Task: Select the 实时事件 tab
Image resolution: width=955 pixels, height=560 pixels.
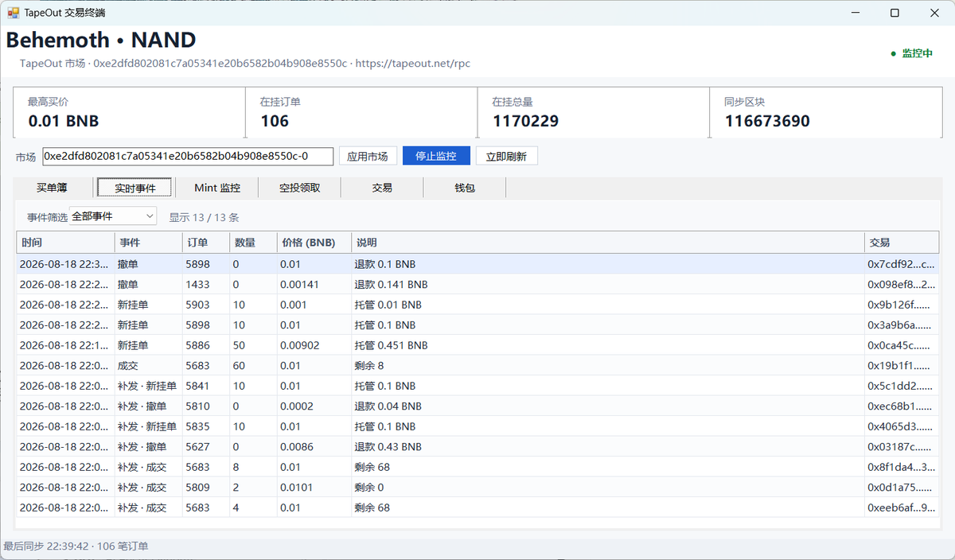Action: [134, 188]
